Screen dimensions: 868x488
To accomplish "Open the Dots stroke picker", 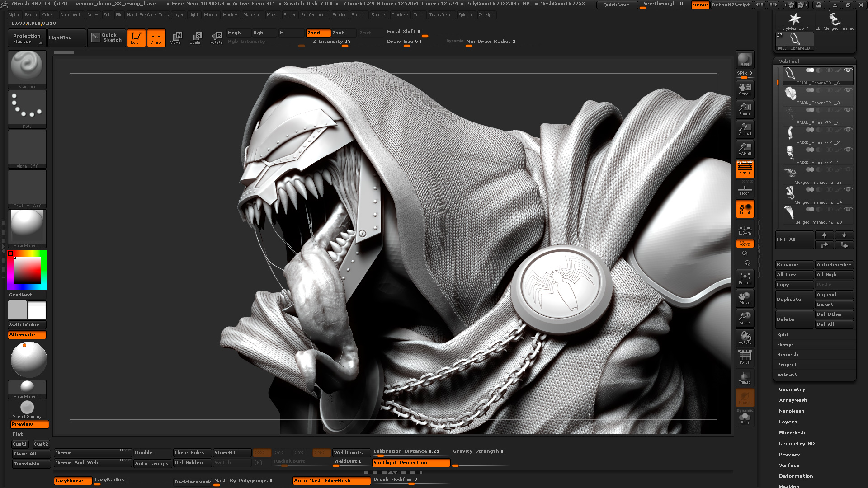I will pyautogui.click(x=27, y=109).
